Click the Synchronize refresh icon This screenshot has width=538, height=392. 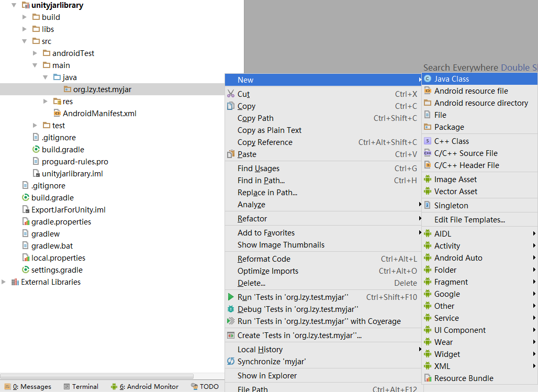pos(231,362)
